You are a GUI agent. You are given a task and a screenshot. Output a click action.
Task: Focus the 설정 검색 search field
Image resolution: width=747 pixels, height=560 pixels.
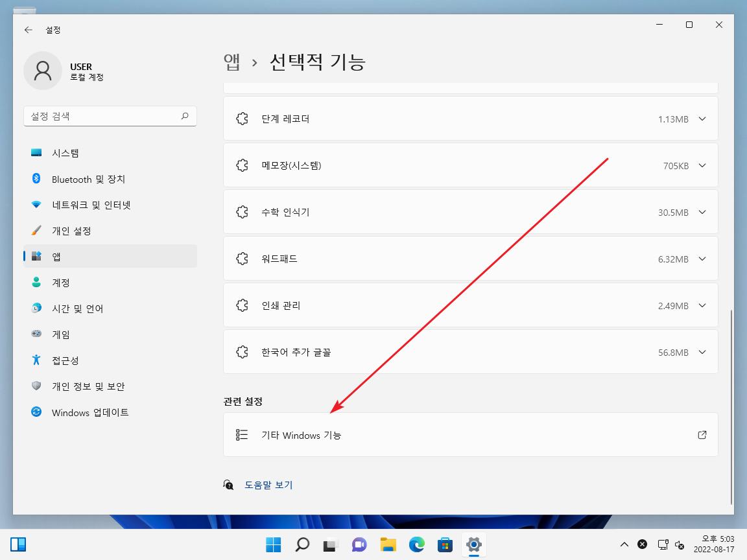click(110, 116)
